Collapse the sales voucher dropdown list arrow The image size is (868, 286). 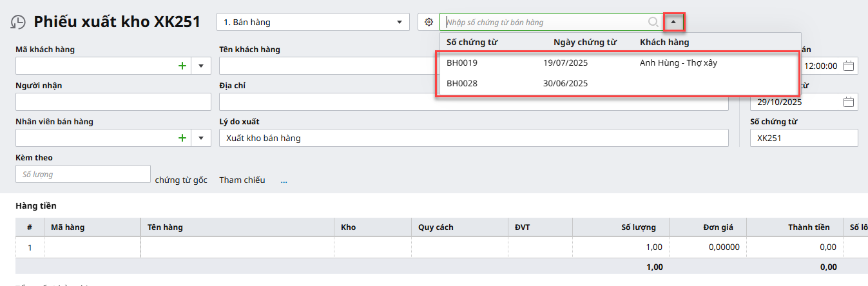click(x=673, y=23)
